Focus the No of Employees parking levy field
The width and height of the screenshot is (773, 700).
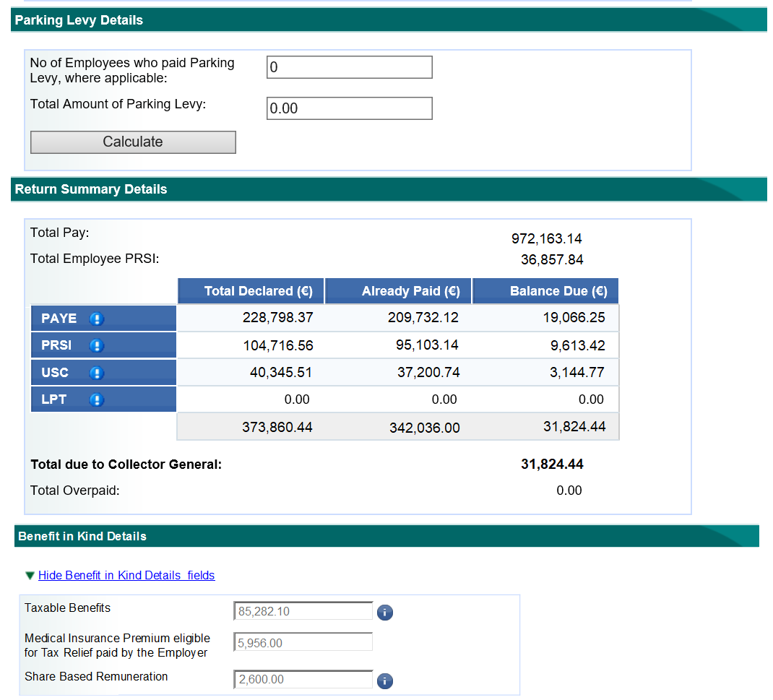(349, 67)
